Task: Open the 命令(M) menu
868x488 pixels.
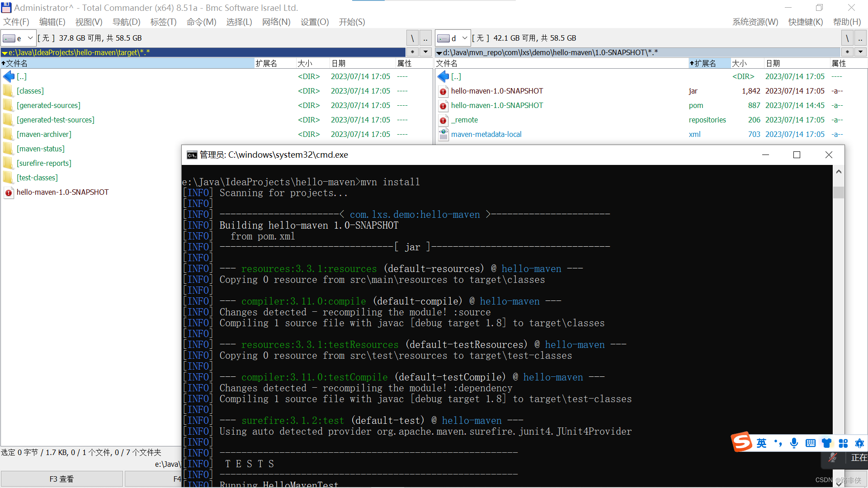Action: click(x=201, y=22)
